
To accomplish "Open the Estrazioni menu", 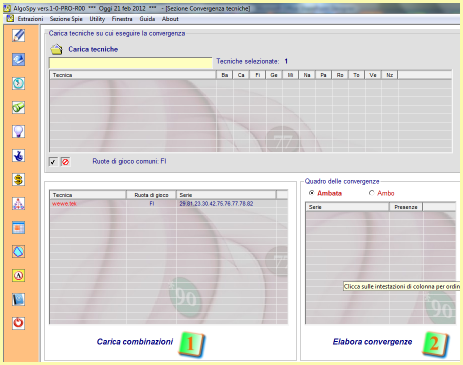I will click(x=30, y=19).
